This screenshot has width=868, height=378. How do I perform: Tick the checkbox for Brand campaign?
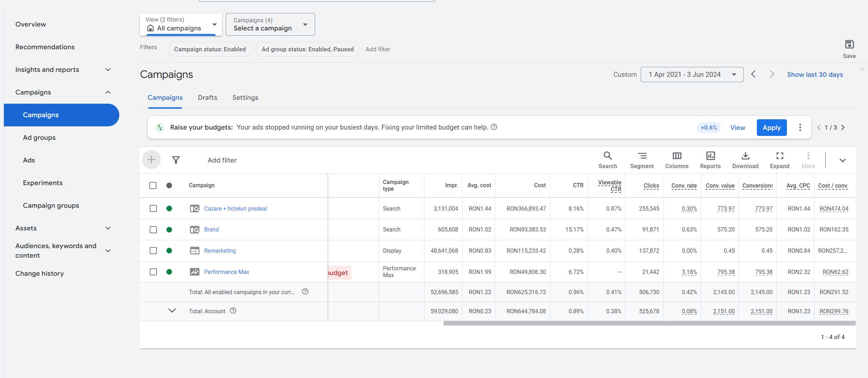pyautogui.click(x=153, y=230)
